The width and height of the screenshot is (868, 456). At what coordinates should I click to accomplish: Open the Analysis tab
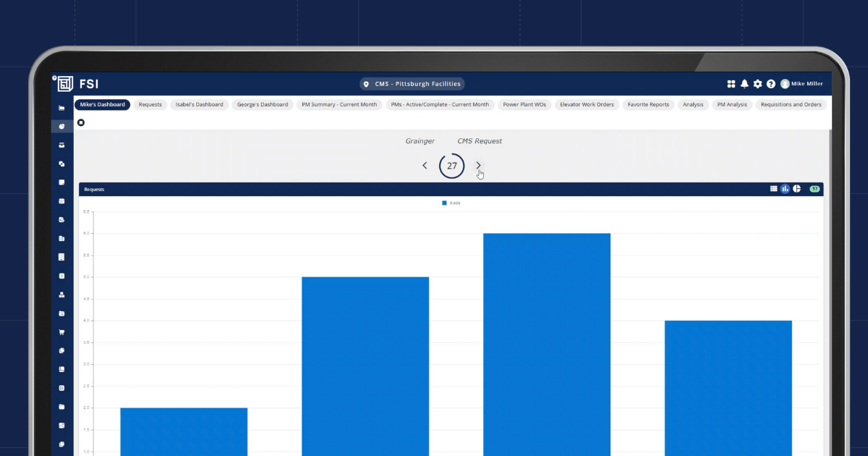point(693,104)
